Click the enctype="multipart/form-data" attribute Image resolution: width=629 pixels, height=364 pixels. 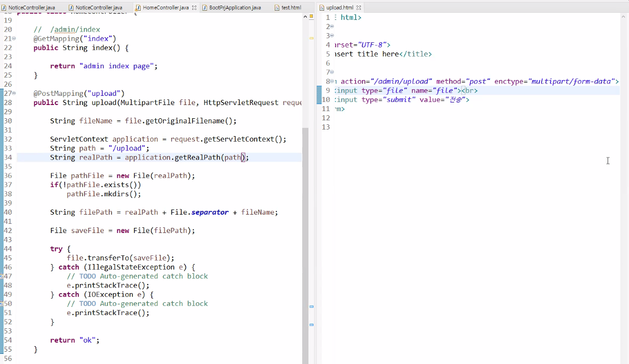coord(555,82)
